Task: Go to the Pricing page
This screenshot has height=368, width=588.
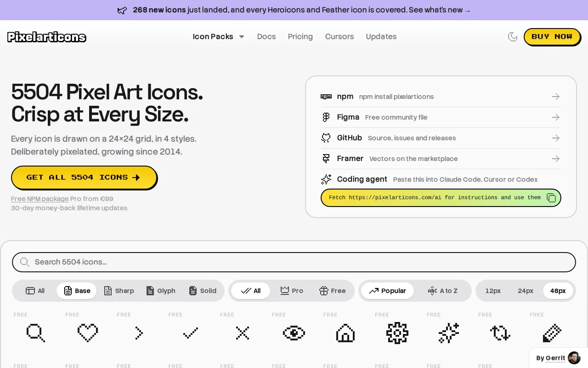Action: point(300,37)
